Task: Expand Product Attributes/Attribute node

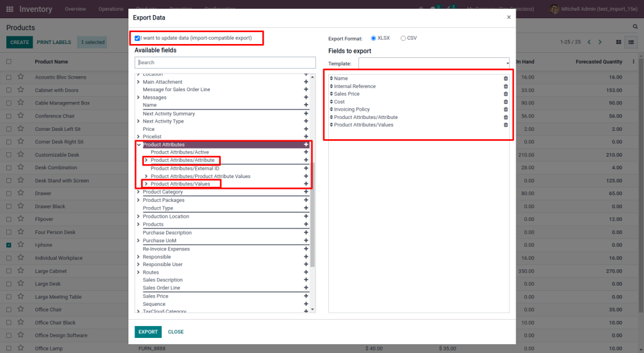Action: click(146, 160)
